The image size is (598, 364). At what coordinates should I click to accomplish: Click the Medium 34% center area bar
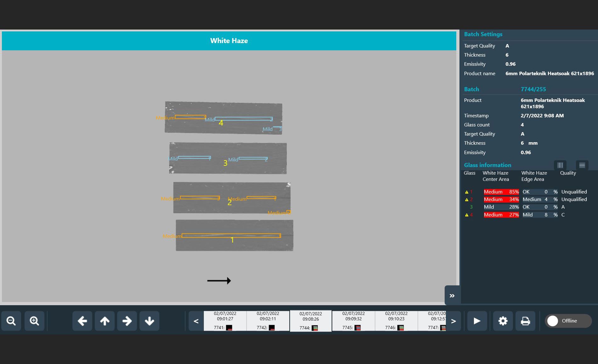(501, 199)
